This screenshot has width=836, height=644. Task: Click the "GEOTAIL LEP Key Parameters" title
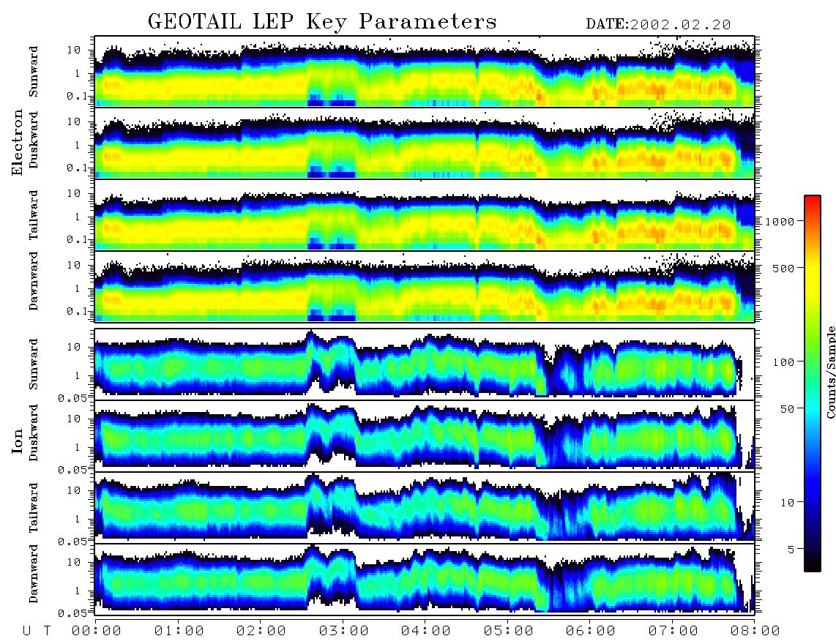(322, 22)
